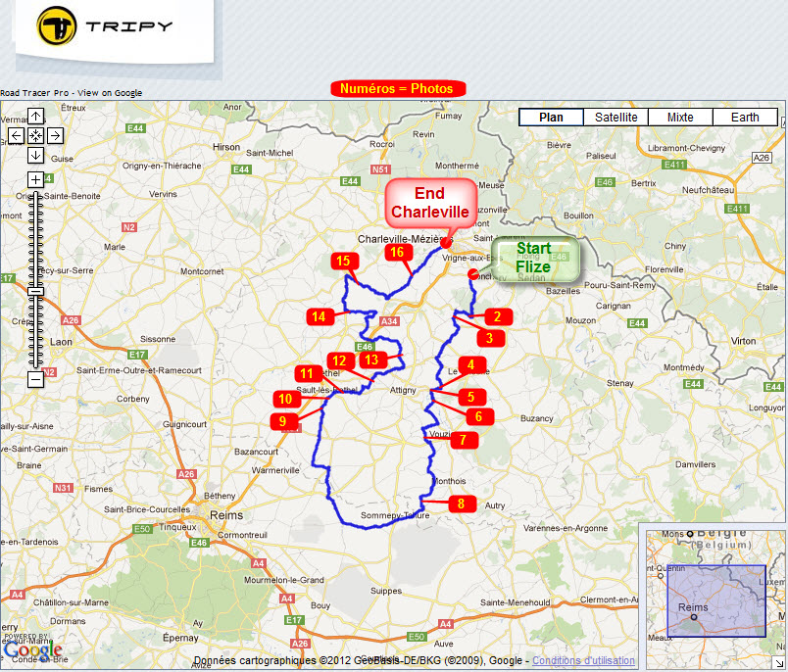This screenshot has width=788, height=672.
Task: Click the Épernay town label
Action: click(180, 638)
